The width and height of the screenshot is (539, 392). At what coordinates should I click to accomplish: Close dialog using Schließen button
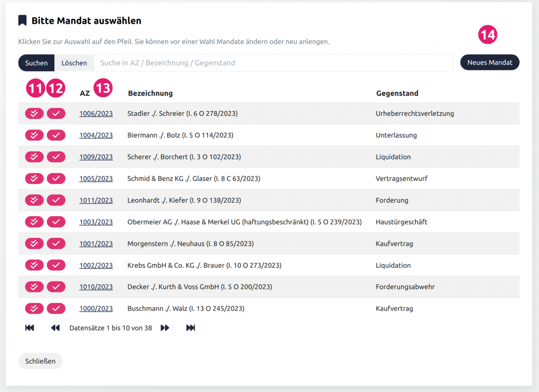(x=40, y=361)
